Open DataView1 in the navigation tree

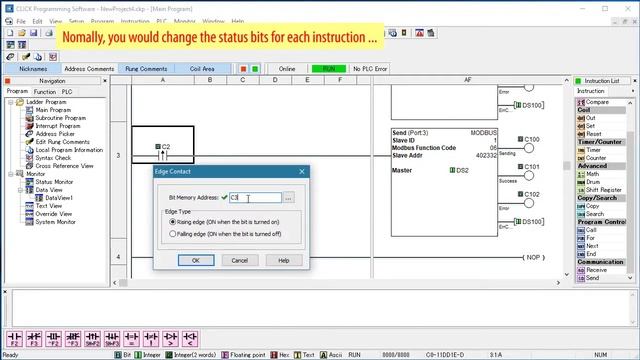point(58,198)
